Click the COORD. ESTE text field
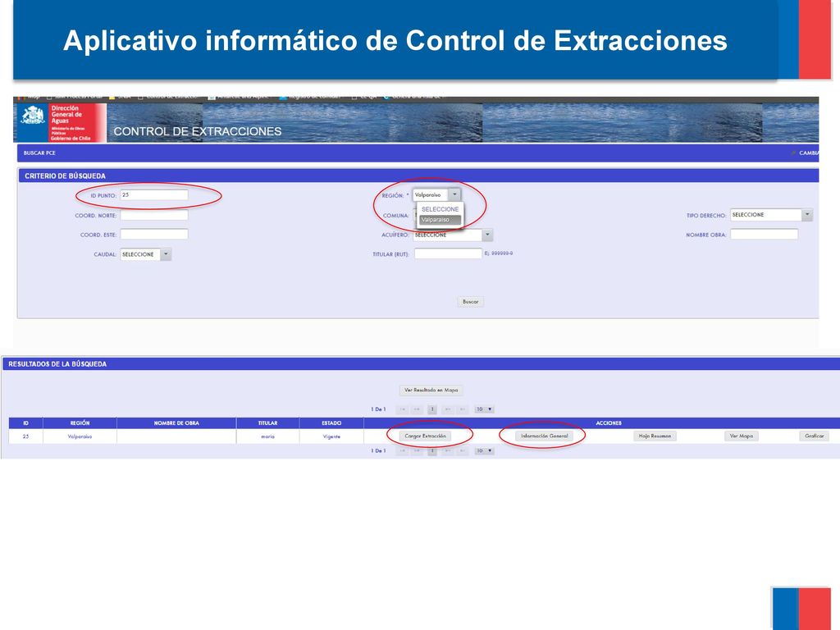 click(x=154, y=235)
